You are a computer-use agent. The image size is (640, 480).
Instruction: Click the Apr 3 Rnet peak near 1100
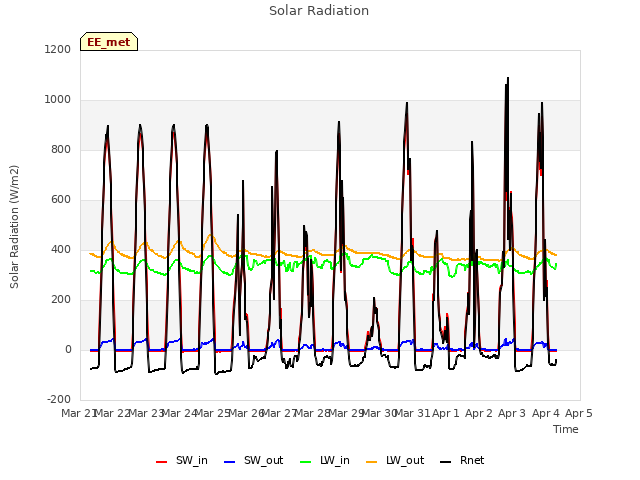pyautogui.click(x=508, y=78)
